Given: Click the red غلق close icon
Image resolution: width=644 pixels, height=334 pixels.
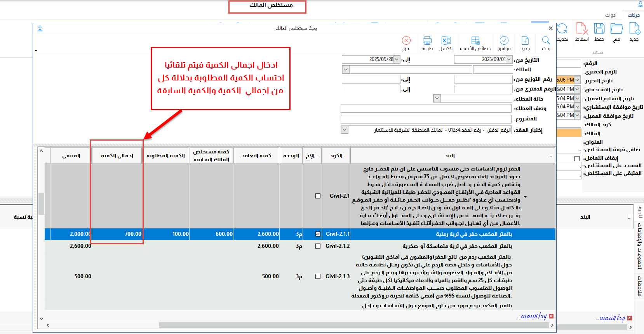Looking at the screenshot, I should (x=406, y=41).
